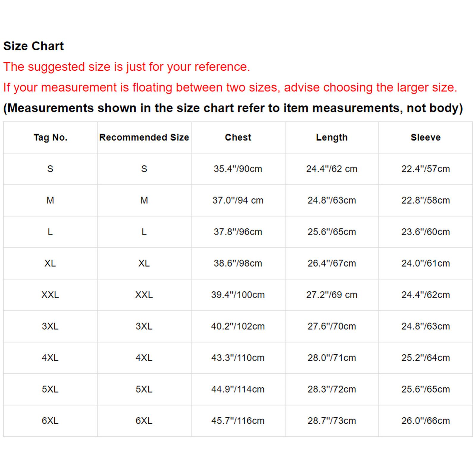Select the XXL length value 27.2"/69 cm

tap(332, 295)
